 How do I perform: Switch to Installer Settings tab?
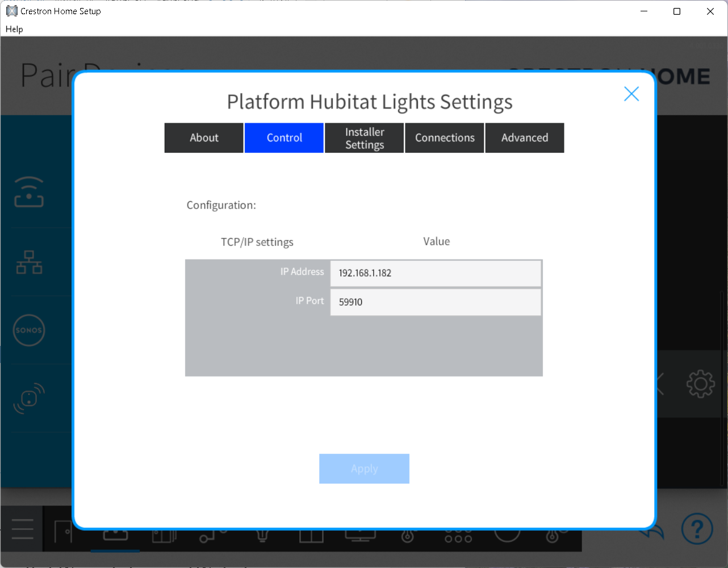tap(365, 138)
